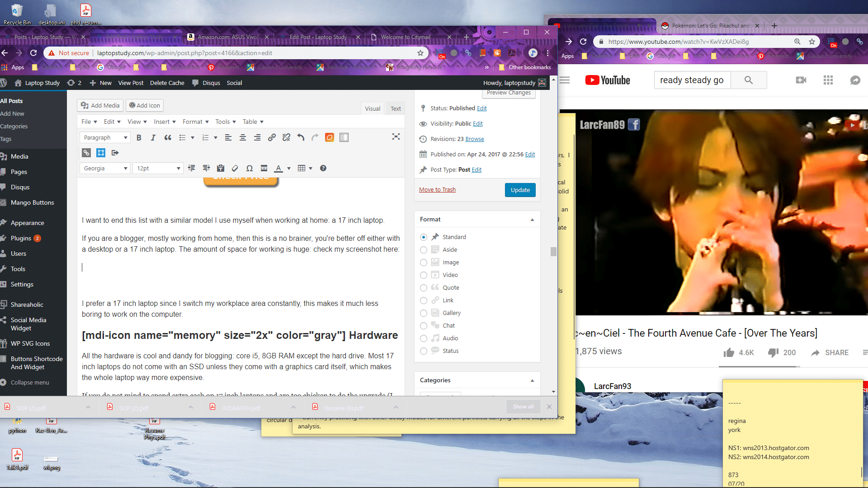Viewport: 868px width, 488px height.
Task: Click the WordPress page vertical scrollbar thumb
Action: click(x=553, y=252)
